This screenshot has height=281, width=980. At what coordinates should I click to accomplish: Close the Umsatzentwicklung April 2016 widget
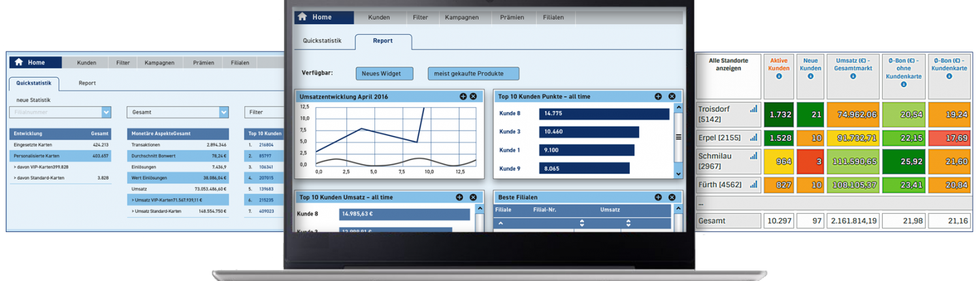(474, 97)
